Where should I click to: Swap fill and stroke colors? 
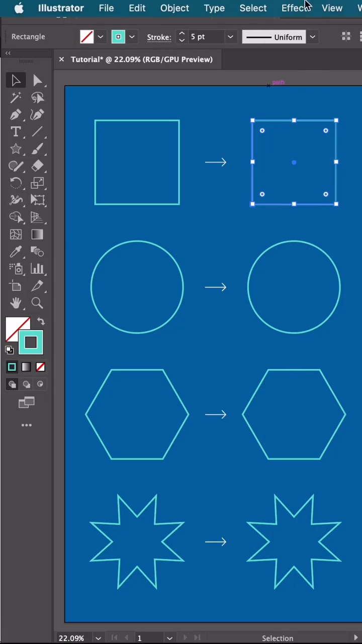coord(41,322)
